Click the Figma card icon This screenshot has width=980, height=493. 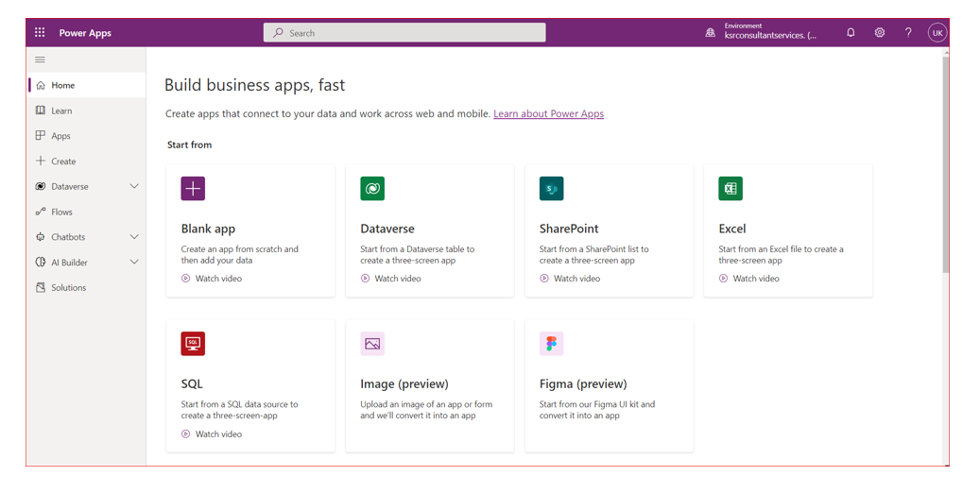pyautogui.click(x=551, y=343)
